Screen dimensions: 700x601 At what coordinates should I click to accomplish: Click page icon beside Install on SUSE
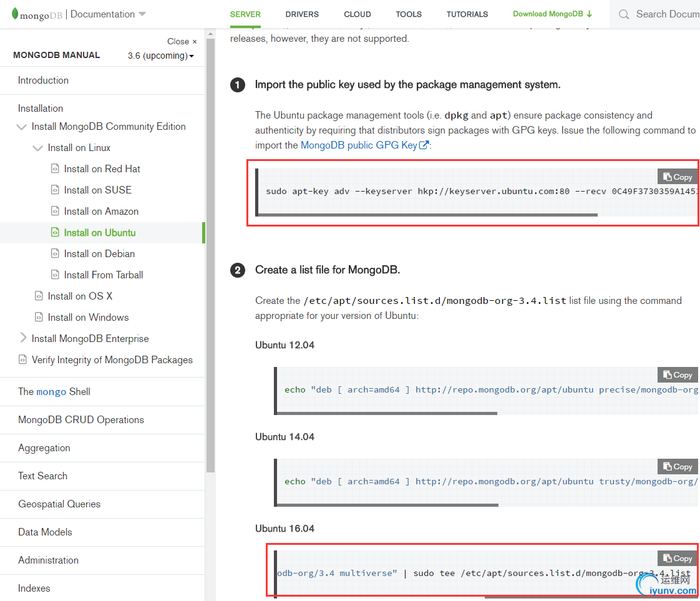pos(55,190)
